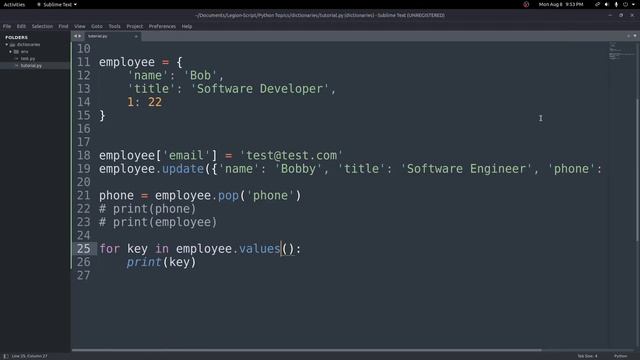Click the red tray indicator icon
The image size is (640, 360).
point(526,4)
